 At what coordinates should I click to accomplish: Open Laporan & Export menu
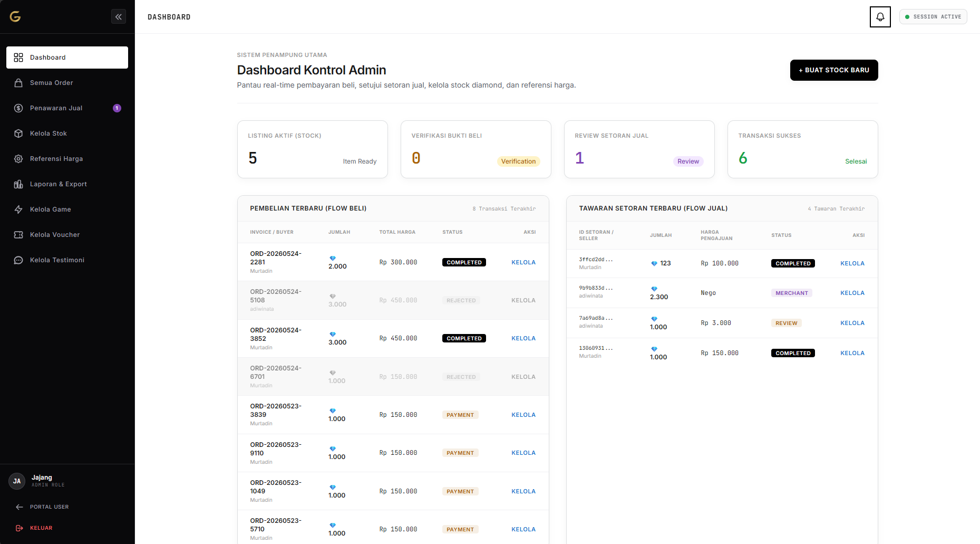click(67, 184)
